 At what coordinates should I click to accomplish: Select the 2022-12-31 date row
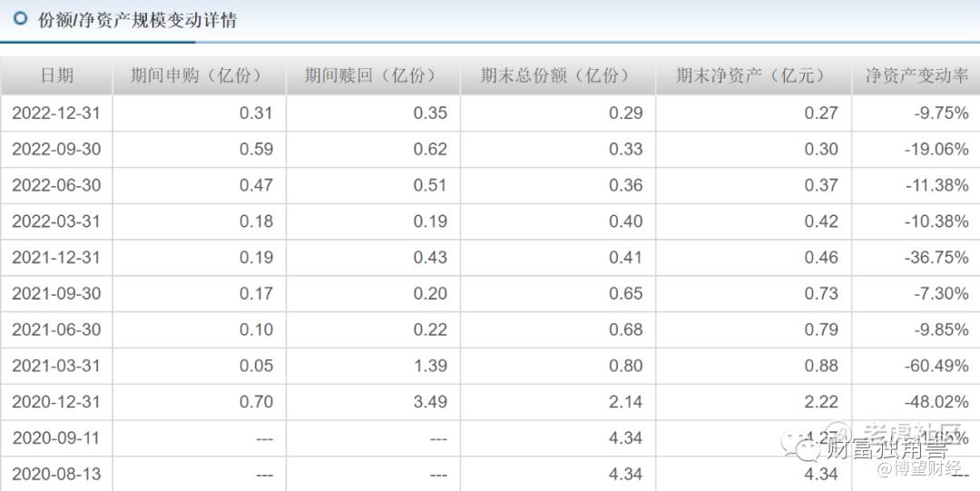pyautogui.click(x=56, y=113)
